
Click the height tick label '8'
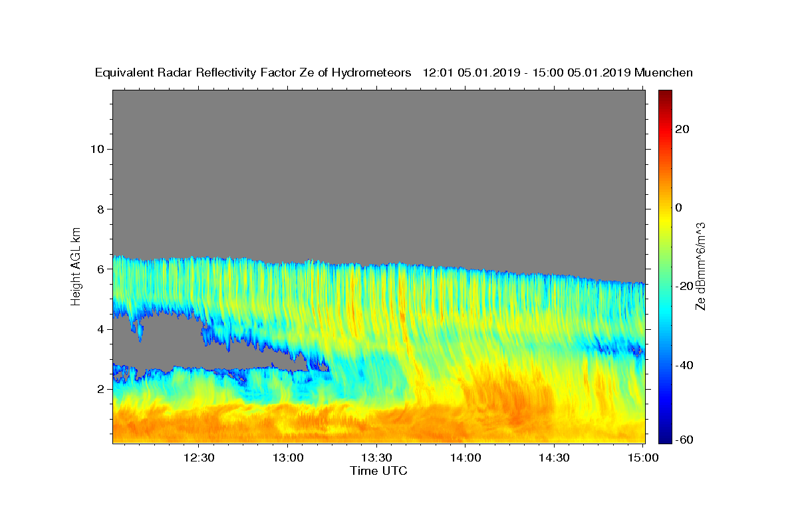pyautogui.click(x=101, y=209)
